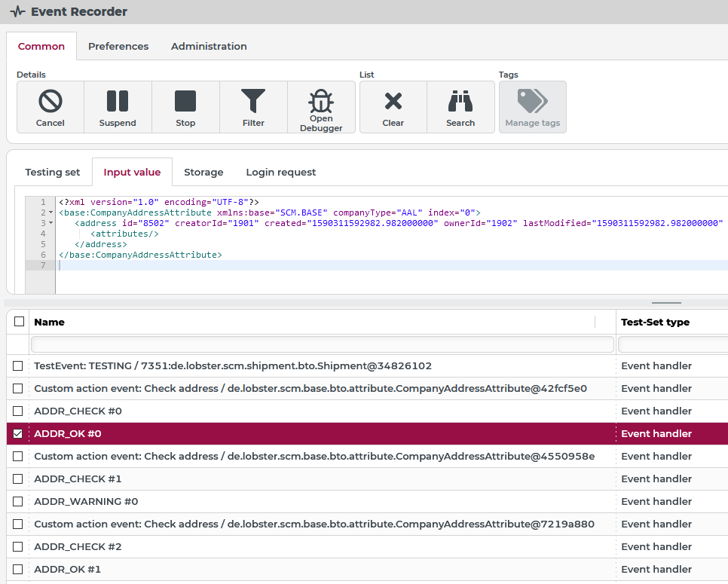Image resolution: width=728 pixels, height=584 pixels.
Task: Click the panel splitter handle above table
Action: pyautogui.click(x=666, y=303)
